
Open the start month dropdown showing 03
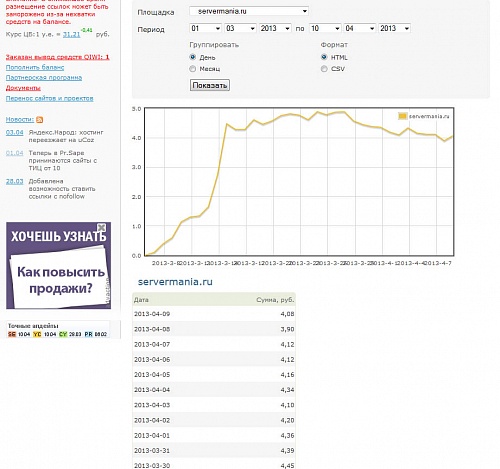[240, 28]
